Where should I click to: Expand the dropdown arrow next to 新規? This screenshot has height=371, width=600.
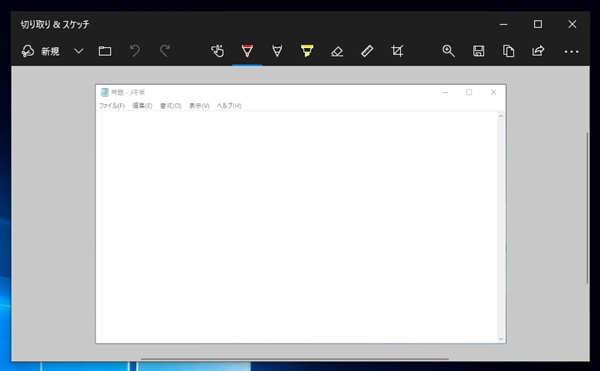tap(78, 51)
